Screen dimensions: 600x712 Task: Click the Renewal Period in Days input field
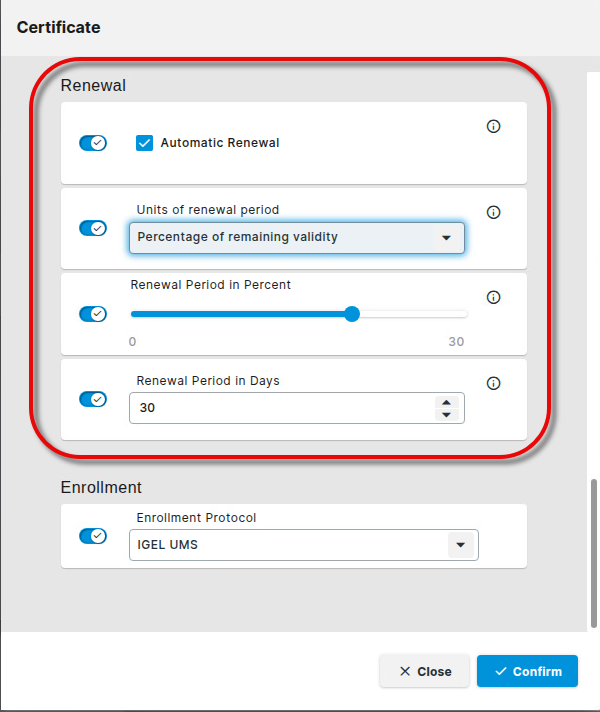pyautogui.click(x=280, y=408)
